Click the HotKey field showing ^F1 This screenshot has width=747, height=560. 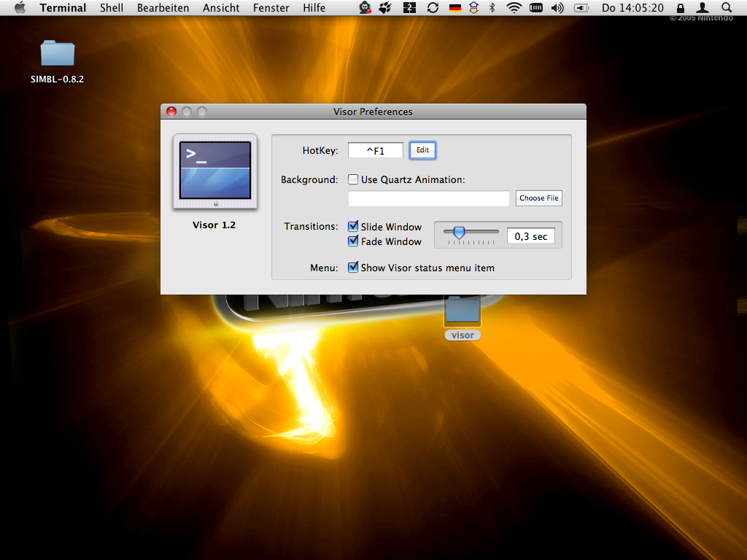point(376,150)
